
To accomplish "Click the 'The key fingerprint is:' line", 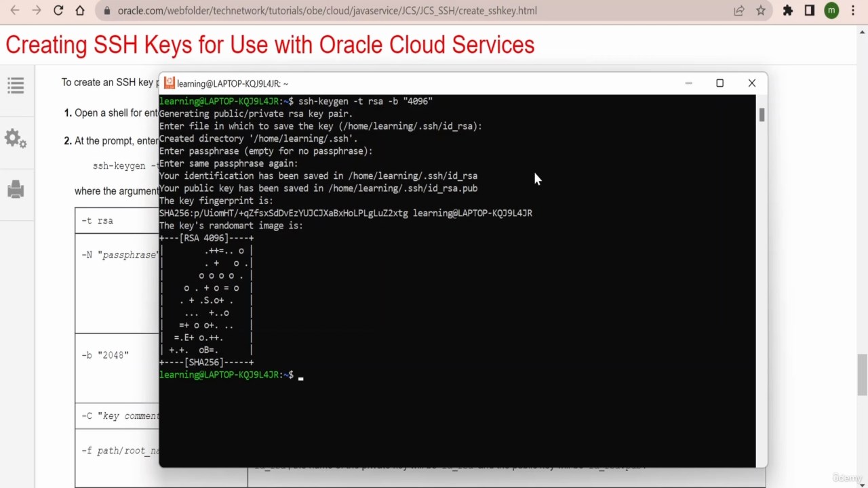I will (x=216, y=201).
